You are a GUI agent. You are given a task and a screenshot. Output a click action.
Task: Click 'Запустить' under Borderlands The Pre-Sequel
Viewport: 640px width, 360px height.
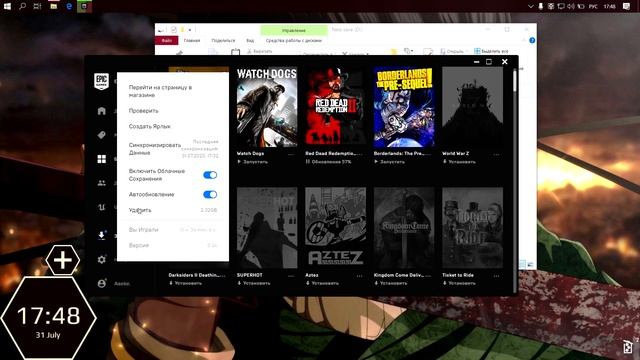tap(389, 162)
